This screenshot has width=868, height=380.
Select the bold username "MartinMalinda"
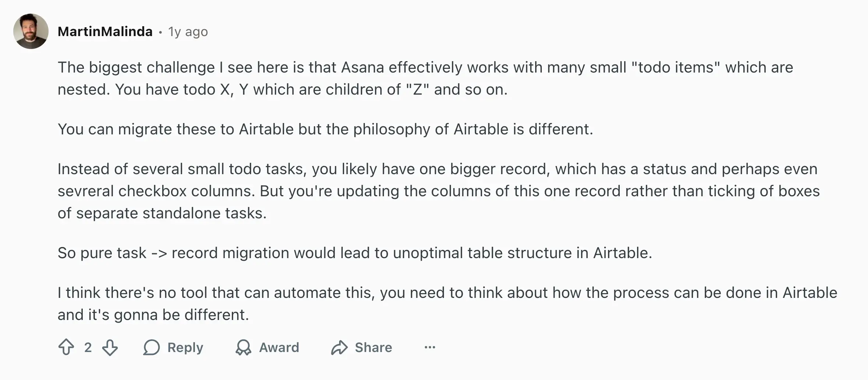(105, 31)
